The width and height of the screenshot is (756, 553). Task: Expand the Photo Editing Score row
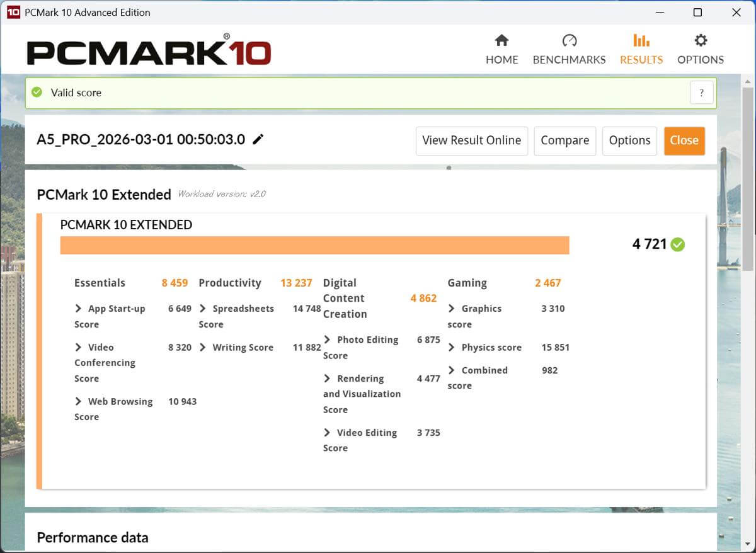point(327,340)
